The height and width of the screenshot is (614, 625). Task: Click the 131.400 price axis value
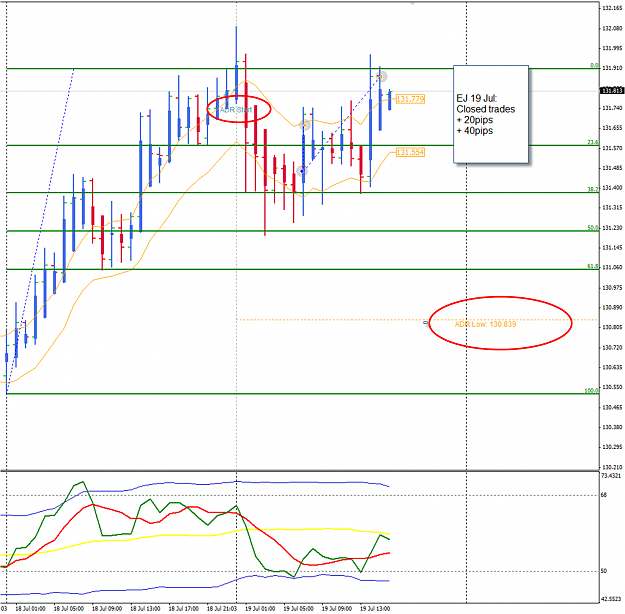(x=612, y=188)
